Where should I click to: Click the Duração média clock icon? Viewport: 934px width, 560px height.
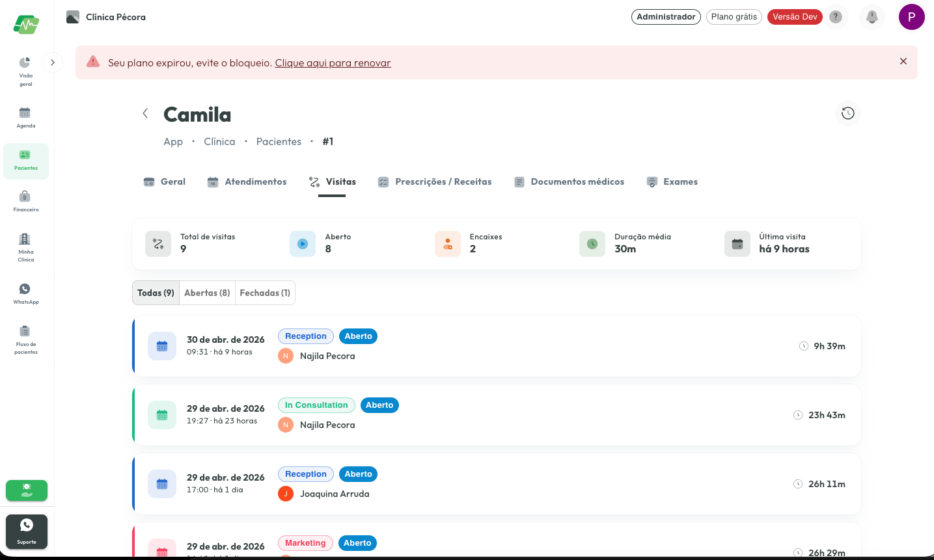pos(592,244)
